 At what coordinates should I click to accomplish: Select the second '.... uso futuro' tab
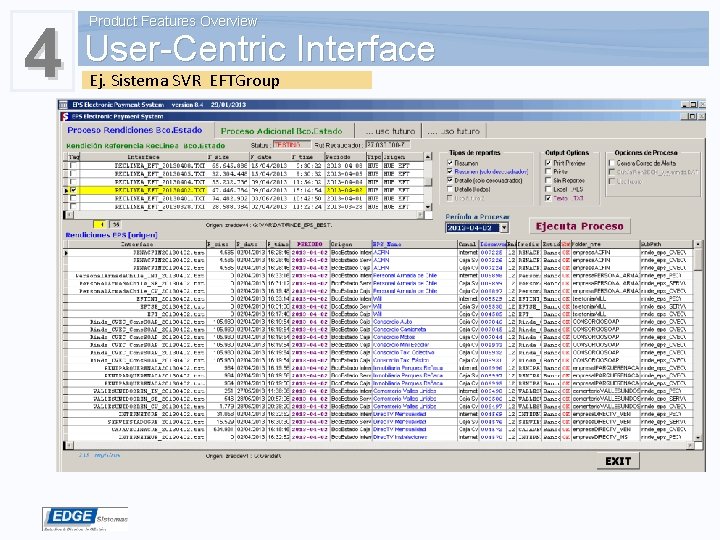[x=453, y=131]
